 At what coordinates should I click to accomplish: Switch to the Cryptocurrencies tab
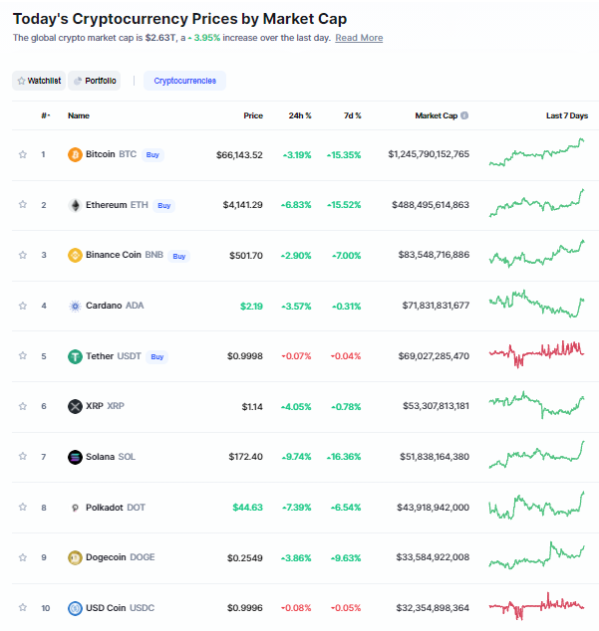185,81
